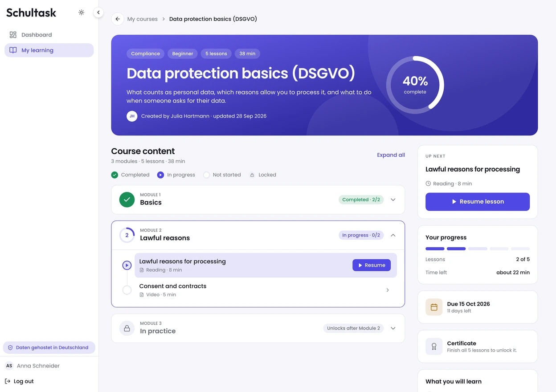Click the Due 15 Oct 2026 text

[468, 304]
